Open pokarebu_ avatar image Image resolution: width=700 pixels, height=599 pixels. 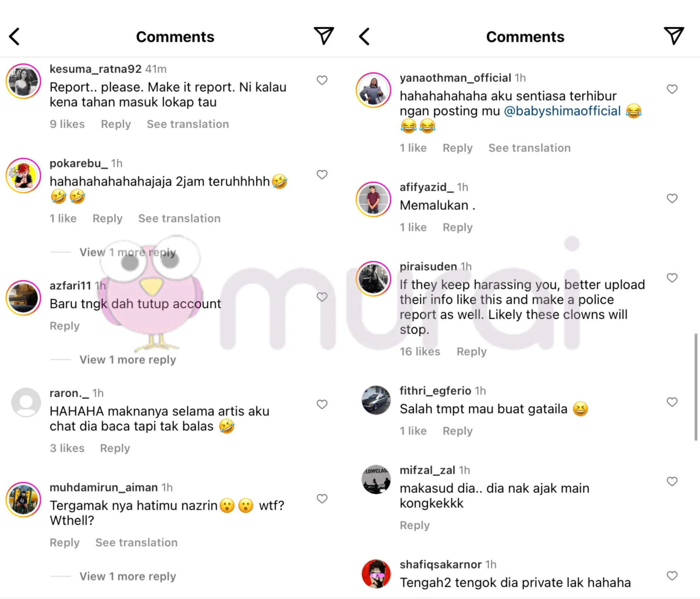[23, 175]
